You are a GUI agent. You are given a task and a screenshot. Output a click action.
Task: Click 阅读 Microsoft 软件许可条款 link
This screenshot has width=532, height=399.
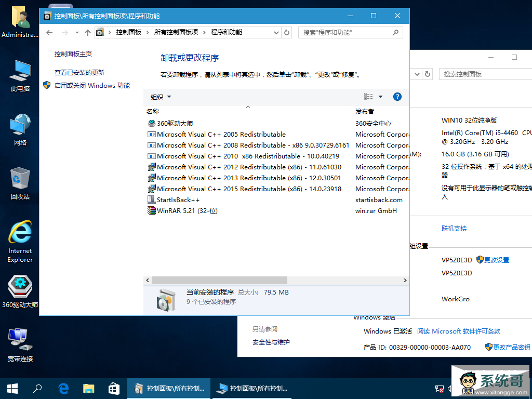click(x=459, y=331)
